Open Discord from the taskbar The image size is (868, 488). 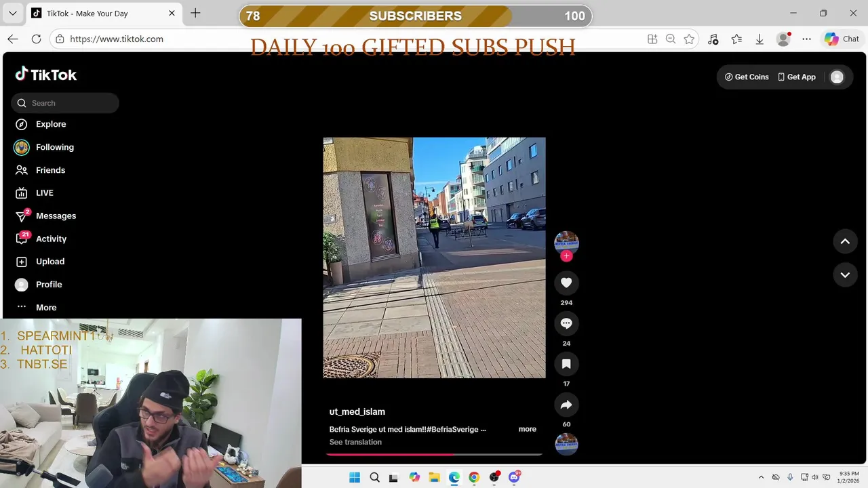pyautogui.click(x=514, y=477)
